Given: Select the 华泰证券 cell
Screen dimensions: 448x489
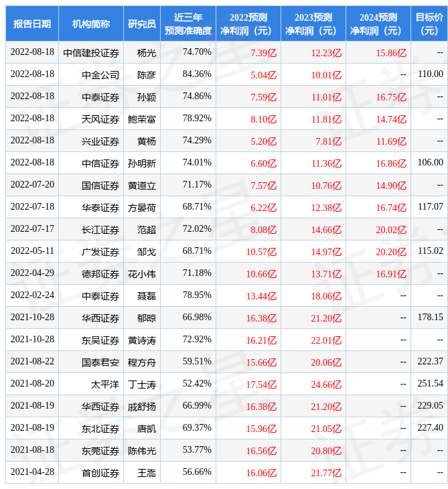Looking at the screenshot, I should pos(91,208).
